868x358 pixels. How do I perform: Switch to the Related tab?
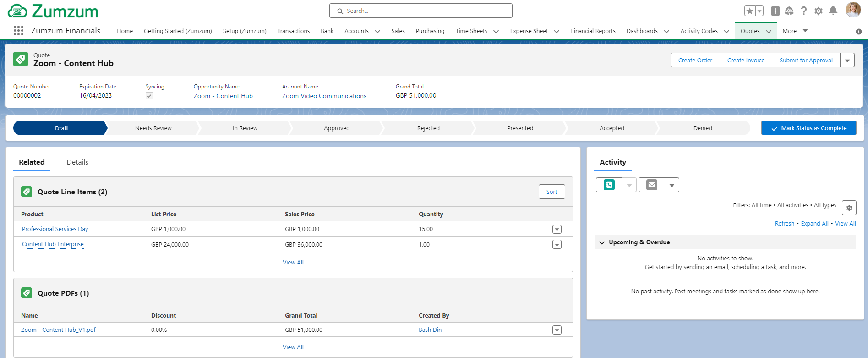[32, 162]
